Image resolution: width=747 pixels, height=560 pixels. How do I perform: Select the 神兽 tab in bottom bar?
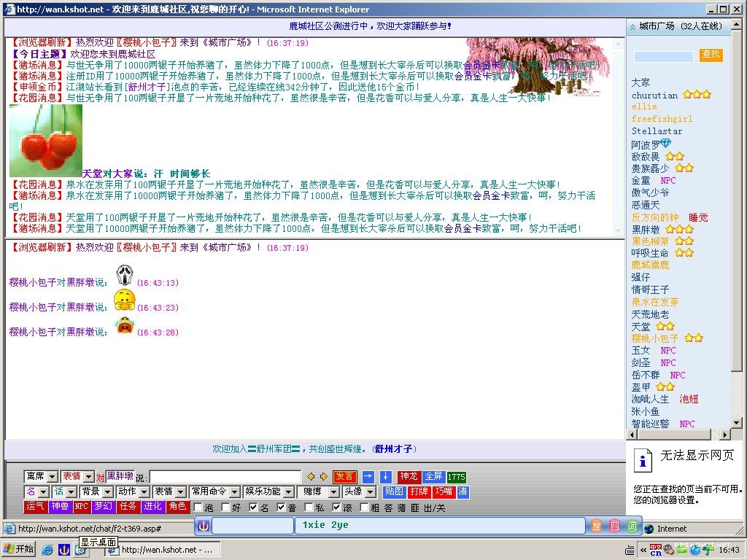pyautogui.click(x=59, y=506)
